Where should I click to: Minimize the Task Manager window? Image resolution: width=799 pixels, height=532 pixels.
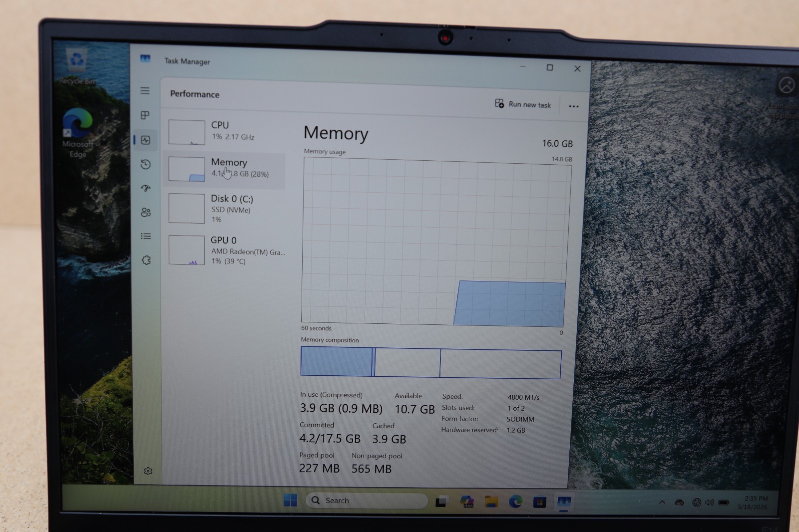(522, 66)
